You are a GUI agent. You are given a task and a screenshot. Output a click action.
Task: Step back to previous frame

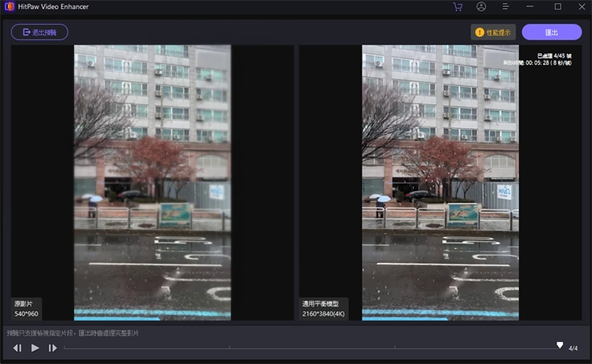[17, 348]
